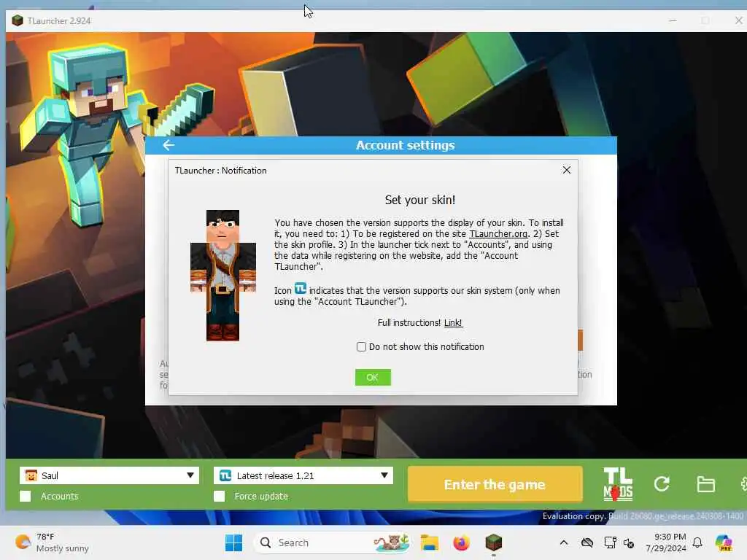This screenshot has height=560, width=747.
Task: Open the Copilot preview icon
Action: (724, 542)
